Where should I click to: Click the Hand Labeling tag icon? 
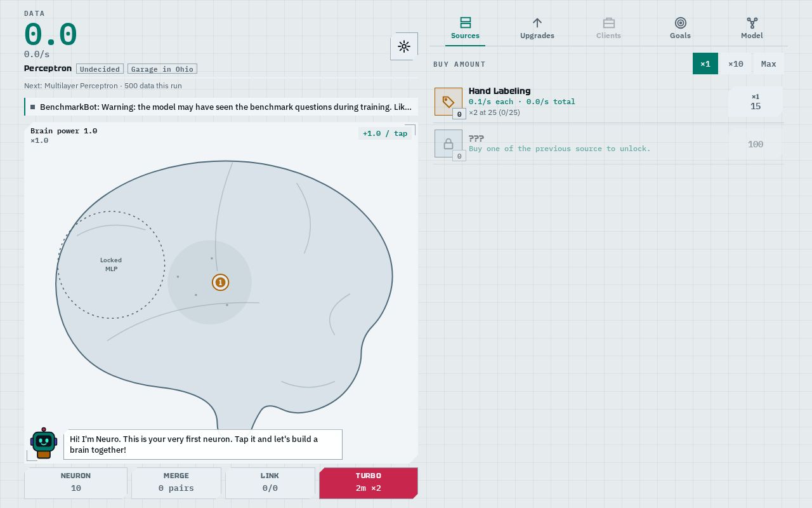click(x=449, y=102)
